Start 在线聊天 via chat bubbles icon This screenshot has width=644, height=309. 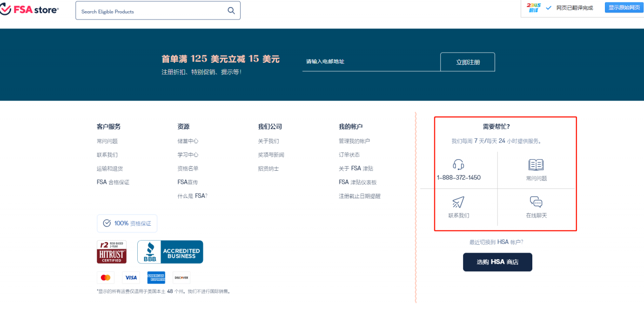(536, 202)
